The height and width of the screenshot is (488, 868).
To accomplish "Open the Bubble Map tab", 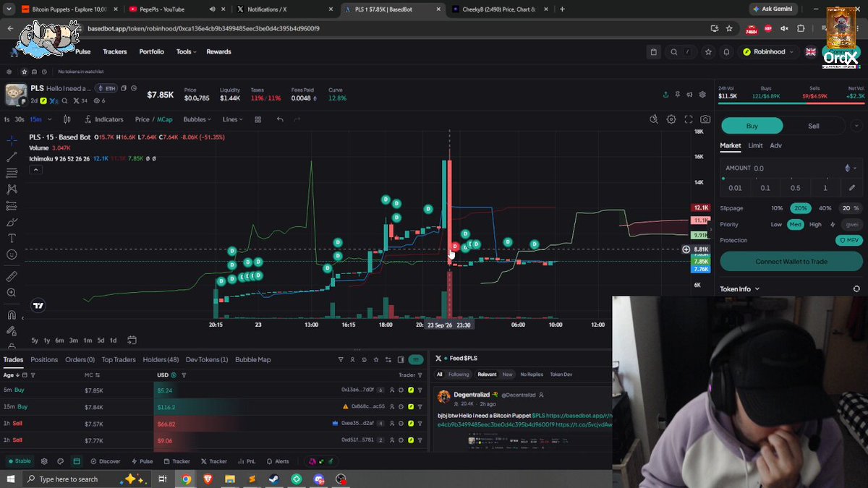I will point(253,359).
